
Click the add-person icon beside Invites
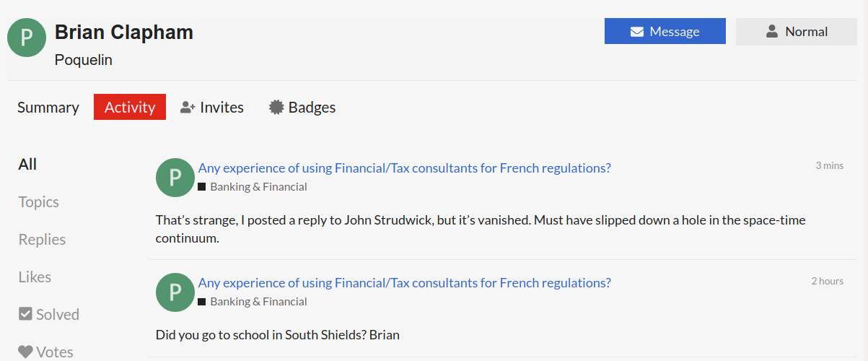tap(188, 108)
